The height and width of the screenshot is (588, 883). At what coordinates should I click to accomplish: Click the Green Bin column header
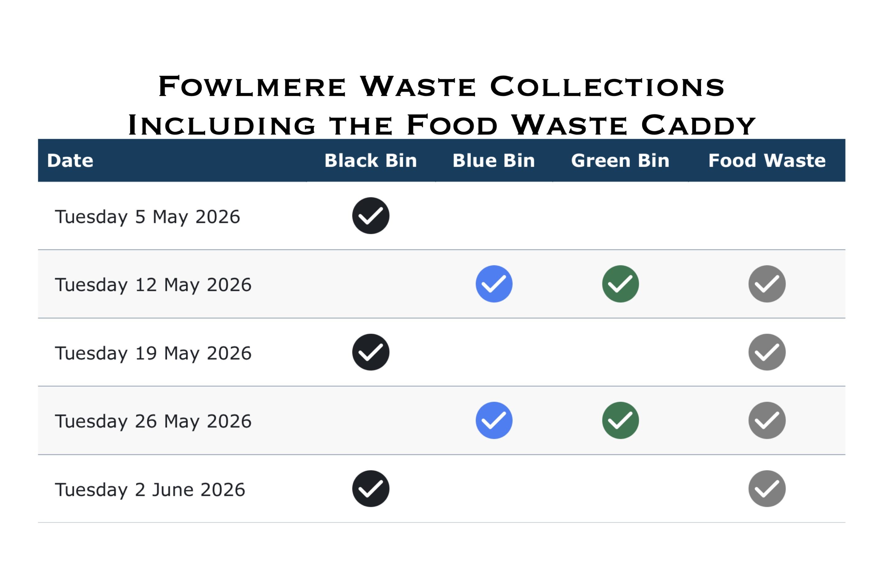[x=620, y=160]
